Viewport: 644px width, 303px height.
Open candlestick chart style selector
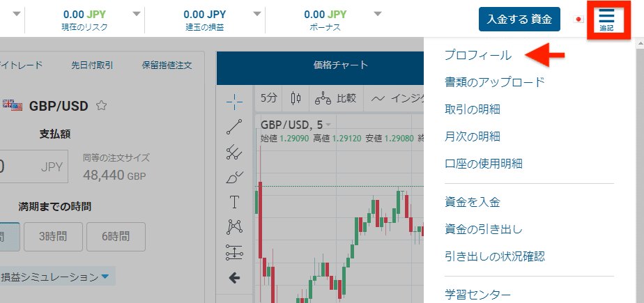tap(296, 98)
